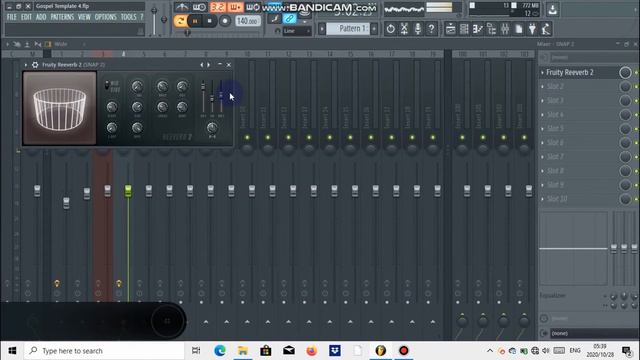Switch to FL Studio taskbar icon
Image resolution: width=640 pixels, height=360 pixels.
[x=381, y=351]
